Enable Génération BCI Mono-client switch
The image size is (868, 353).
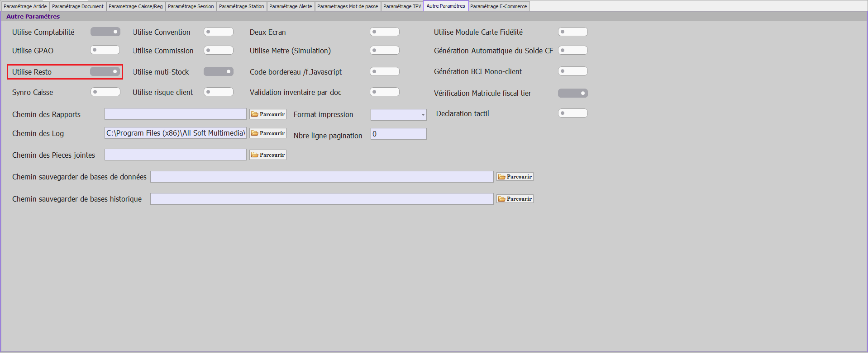(573, 71)
